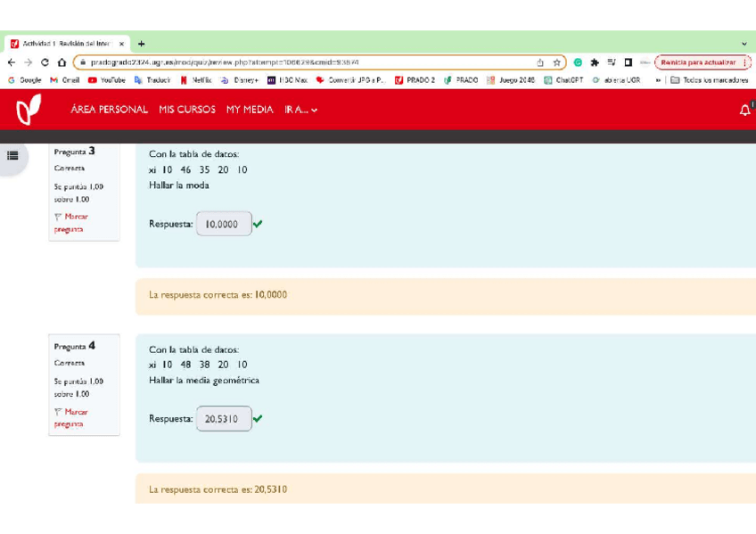Open the Todos los marcadores folder
Image resolution: width=756 pixels, height=534 pixels.
[x=710, y=80]
